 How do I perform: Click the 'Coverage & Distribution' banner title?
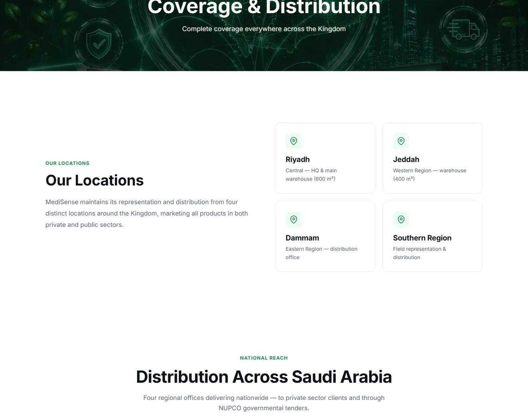[x=264, y=7]
